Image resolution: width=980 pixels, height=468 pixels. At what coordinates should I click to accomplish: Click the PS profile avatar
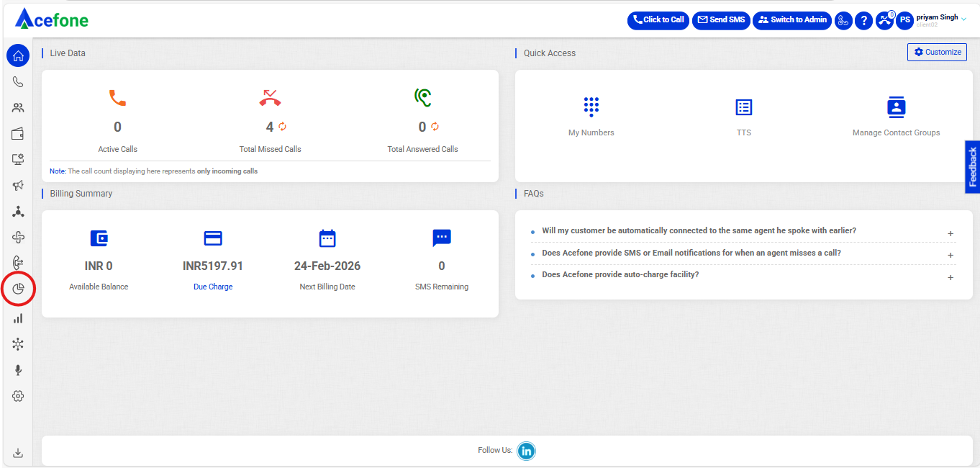coord(905,21)
